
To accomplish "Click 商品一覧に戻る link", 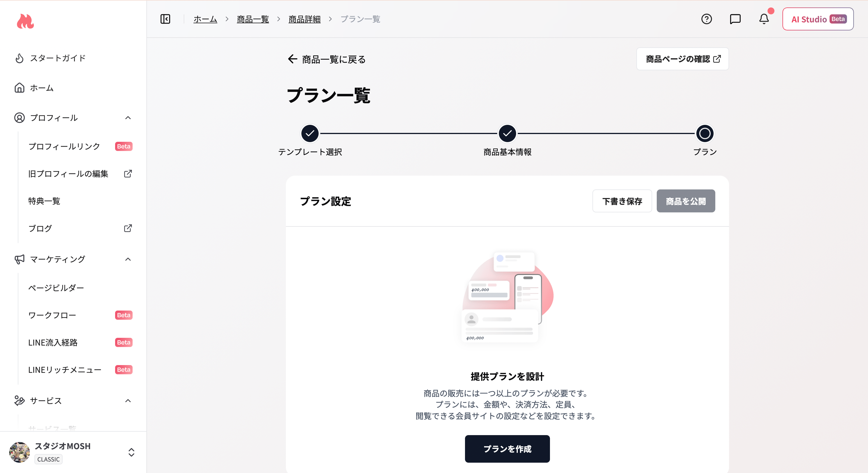I will point(327,59).
